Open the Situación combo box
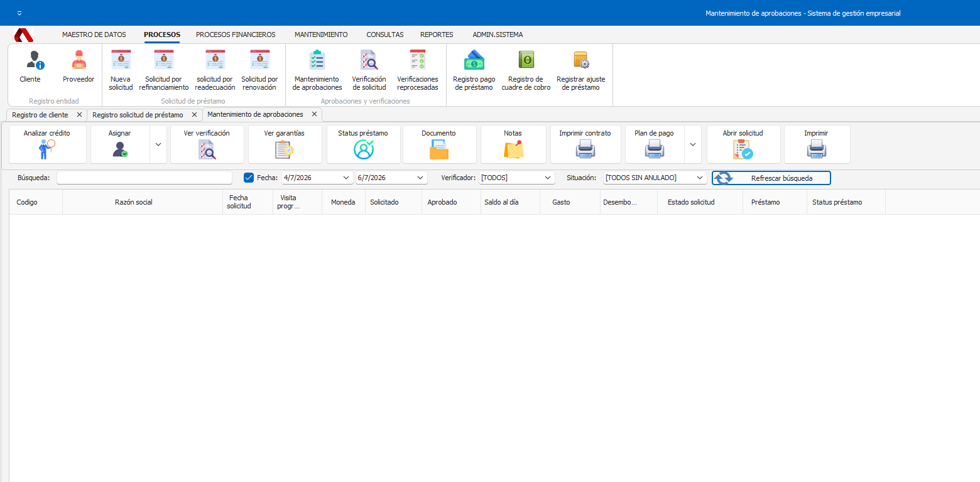 click(x=655, y=178)
